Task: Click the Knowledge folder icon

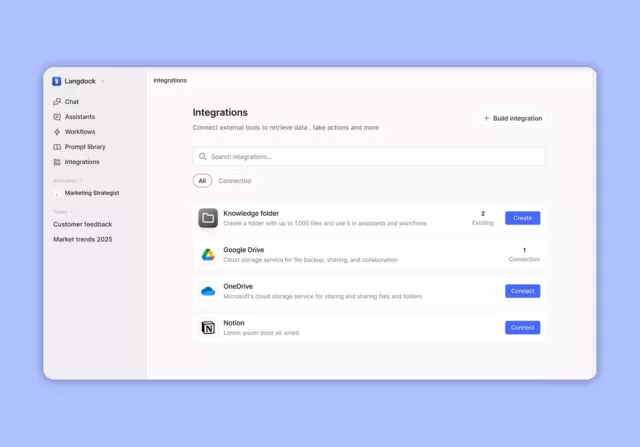Action: pyautogui.click(x=208, y=218)
